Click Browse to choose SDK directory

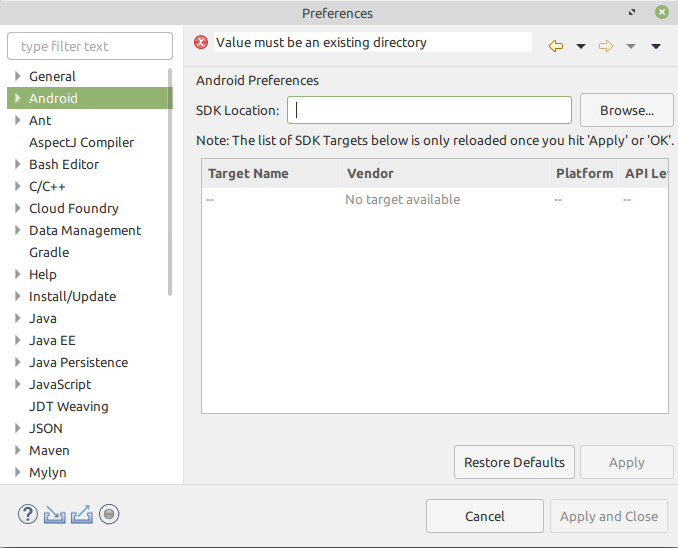(627, 110)
